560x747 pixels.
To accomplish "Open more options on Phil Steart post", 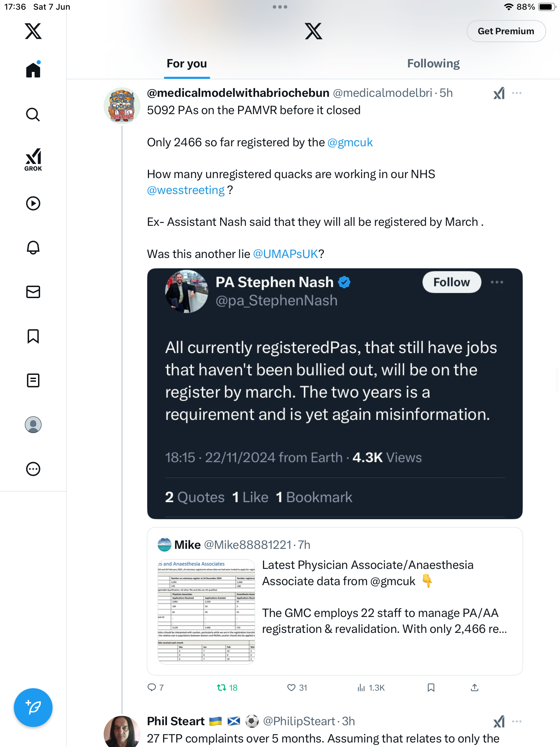I will [517, 721].
